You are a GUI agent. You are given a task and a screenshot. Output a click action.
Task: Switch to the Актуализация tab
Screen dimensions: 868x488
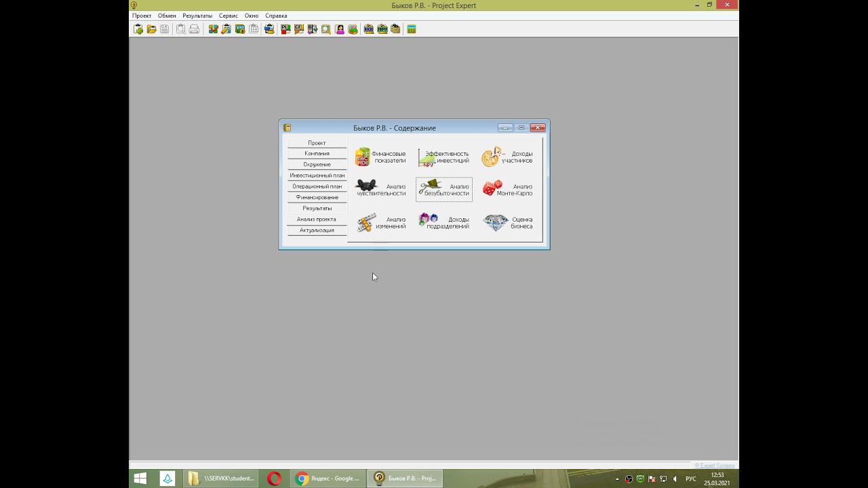(x=317, y=230)
